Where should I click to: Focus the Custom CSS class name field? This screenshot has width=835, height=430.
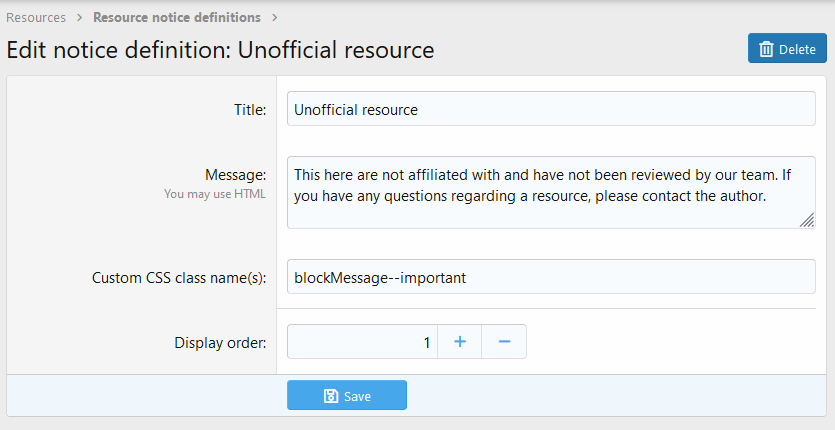click(x=551, y=277)
